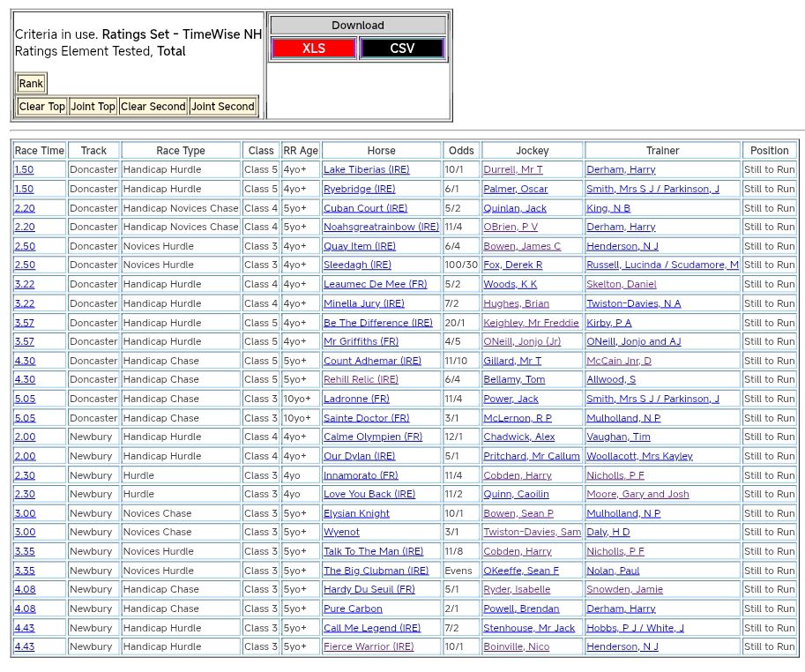
Task: View jockey Twiston-Davies, Sam
Action: (x=532, y=533)
